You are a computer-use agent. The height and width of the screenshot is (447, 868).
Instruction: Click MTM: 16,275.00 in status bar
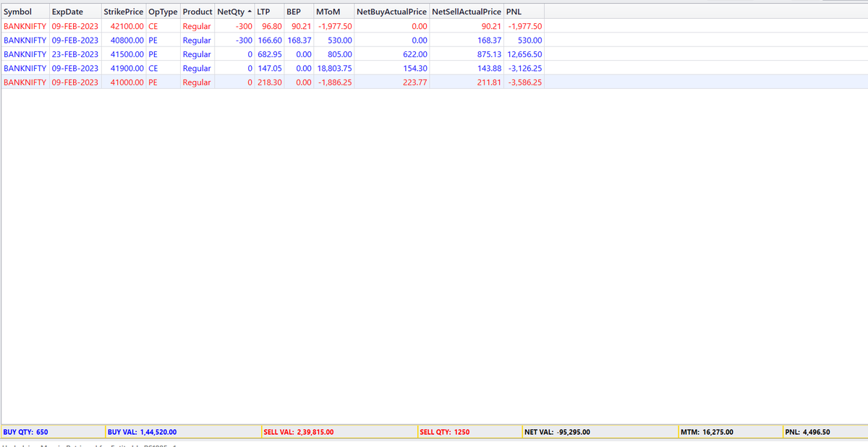707,433
